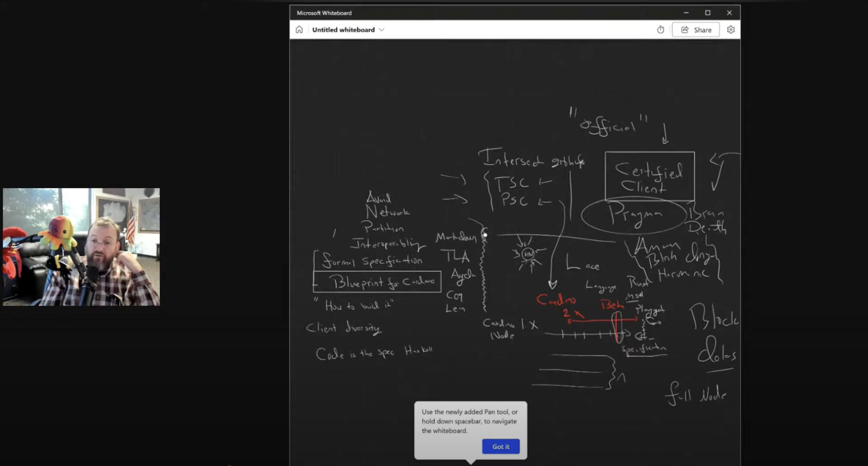Maximize the Microsoft Whiteboard window
This screenshot has height=466, width=868.
pos(707,13)
